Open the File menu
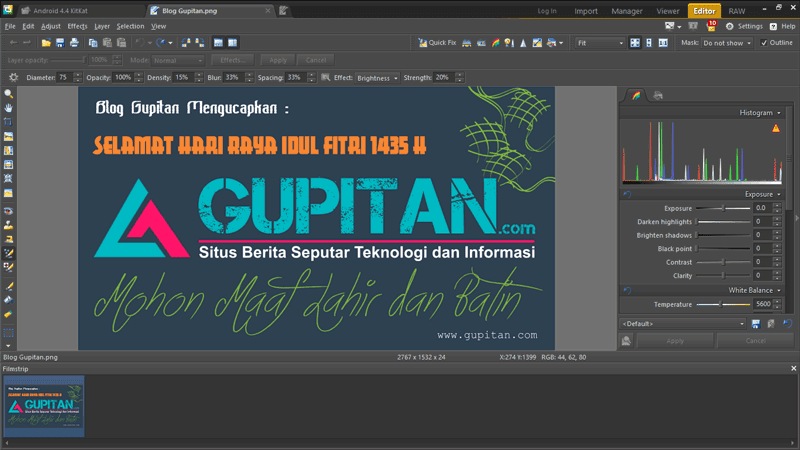The height and width of the screenshot is (450, 800). [10, 26]
